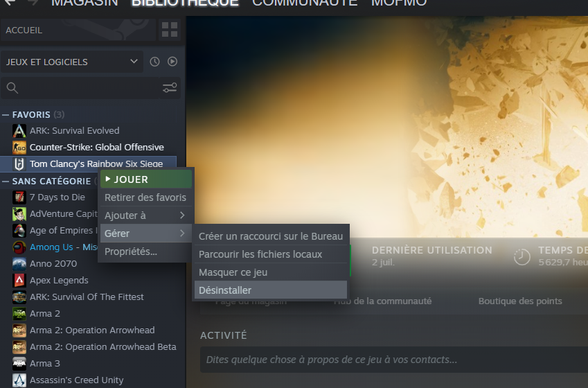The width and height of the screenshot is (588, 388).
Task: Click the DERNIÈRE UTILISATION label
Action: tap(431, 250)
